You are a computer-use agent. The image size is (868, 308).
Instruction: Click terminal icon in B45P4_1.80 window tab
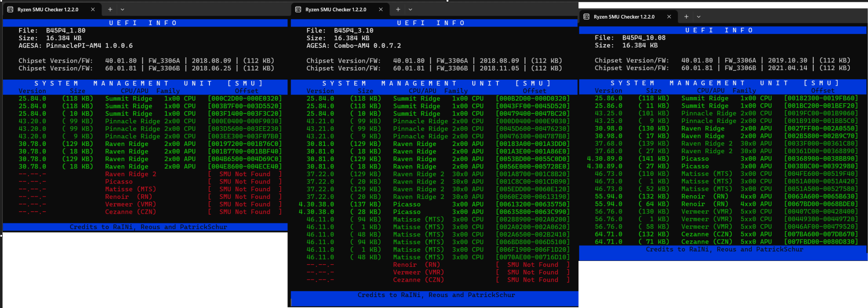coord(10,9)
